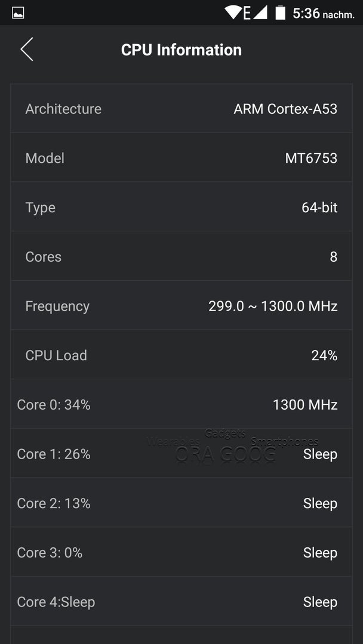Tap the Core 3: 0% row

[x=181, y=552]
